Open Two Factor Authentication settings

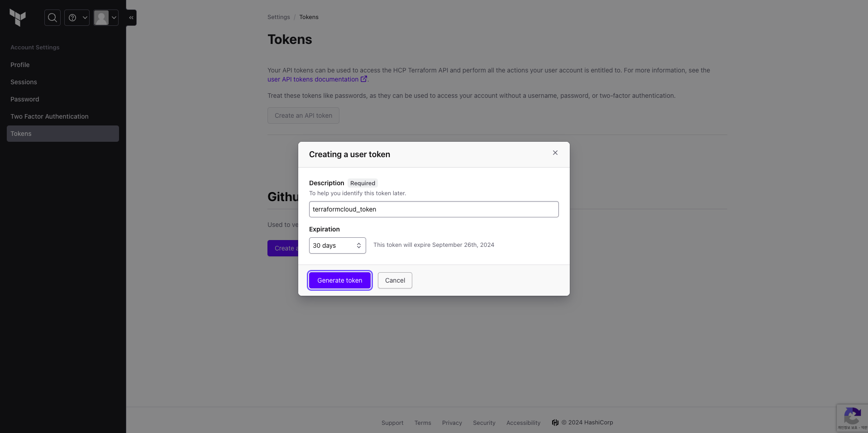coord(49,116)
